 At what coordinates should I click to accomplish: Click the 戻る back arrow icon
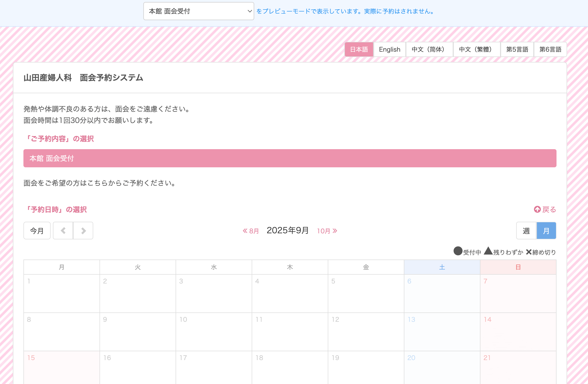coord(537,209)
